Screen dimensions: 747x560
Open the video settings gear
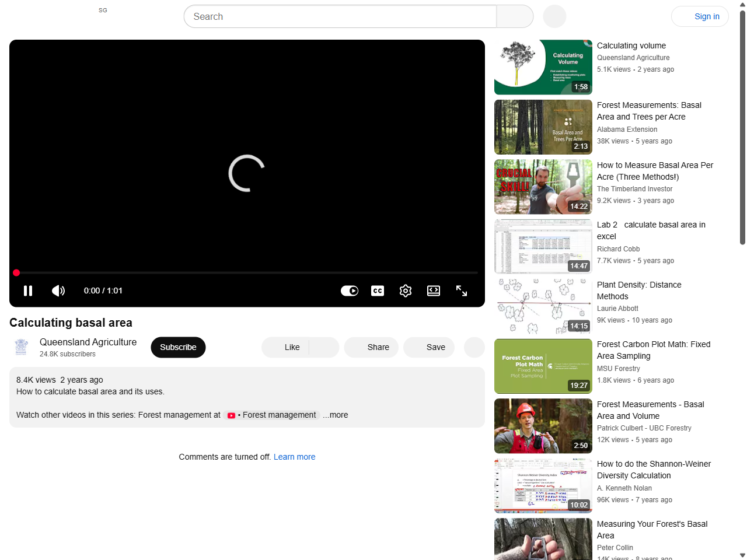pyautogui.click(x=405, y=290)
